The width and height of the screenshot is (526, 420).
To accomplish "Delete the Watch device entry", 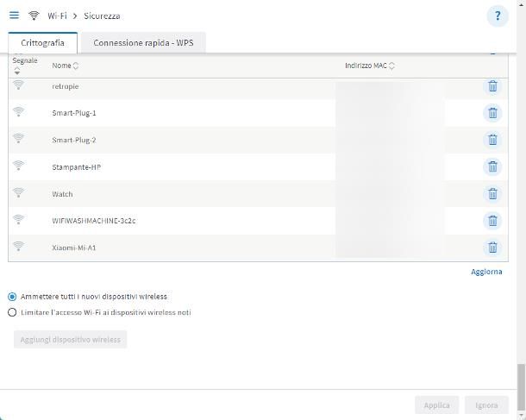I will (x=492, y=194).
